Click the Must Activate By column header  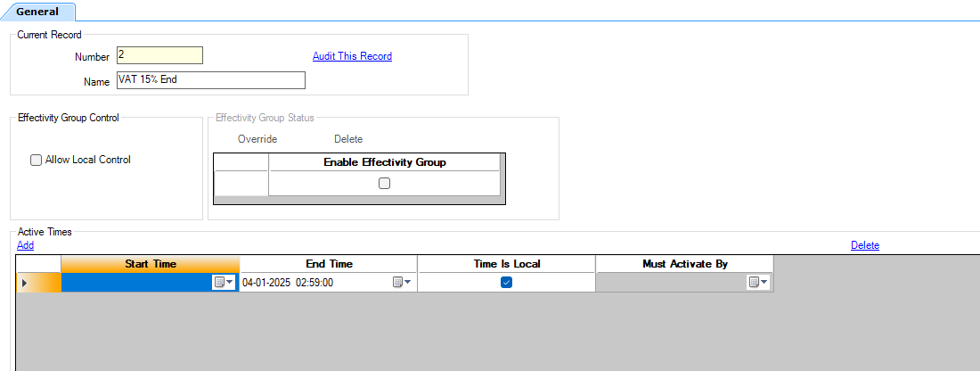[x=684, y=264]
